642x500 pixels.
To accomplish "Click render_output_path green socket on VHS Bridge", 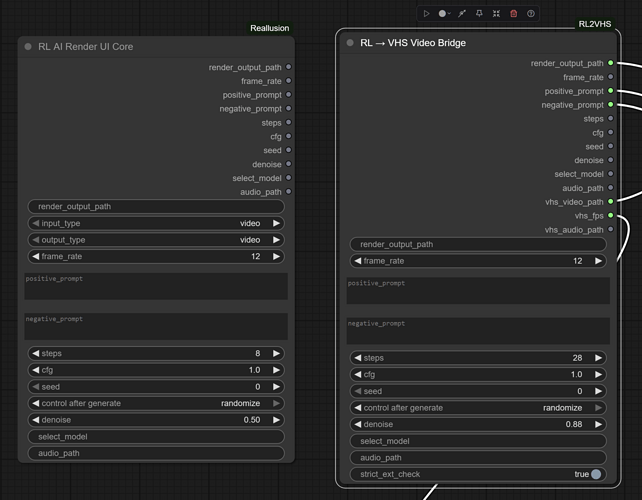I will (610, 63).
